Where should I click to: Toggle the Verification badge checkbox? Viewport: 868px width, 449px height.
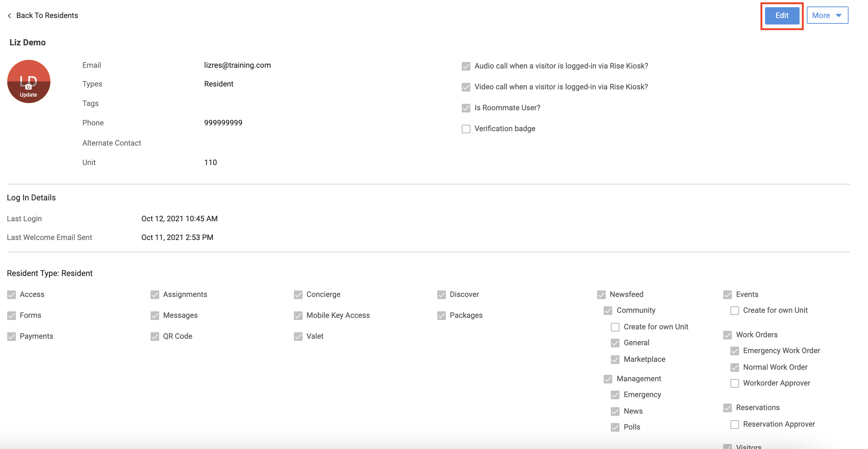(x=466, y=129)
